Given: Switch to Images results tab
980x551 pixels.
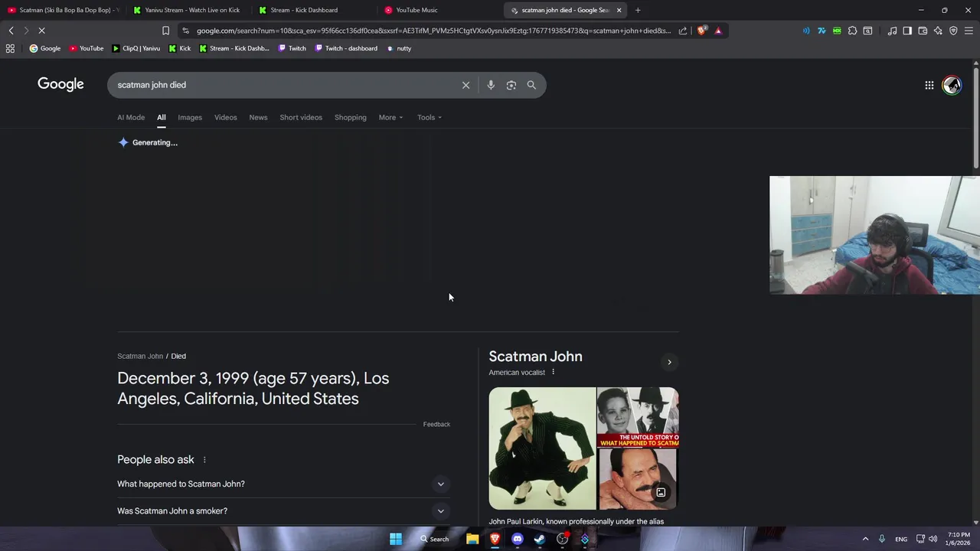Looking at the screenshot, I should coord(190,117).
